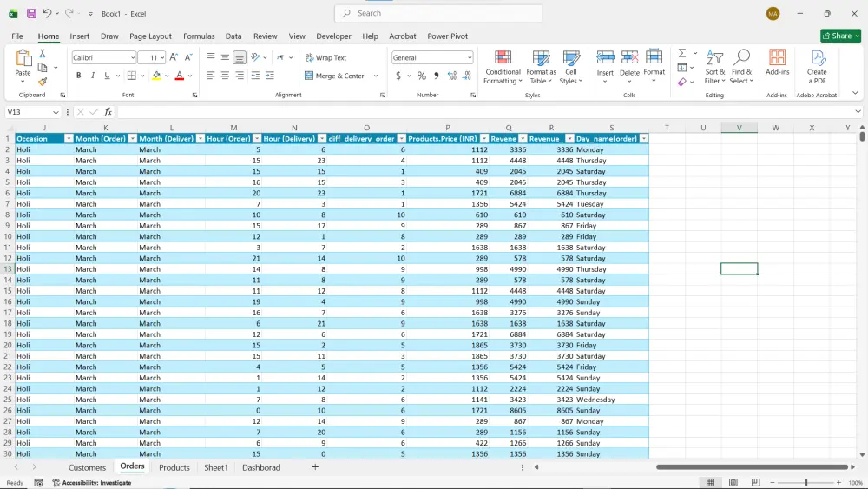Toggle Bold formatting

tap(79, 76)
